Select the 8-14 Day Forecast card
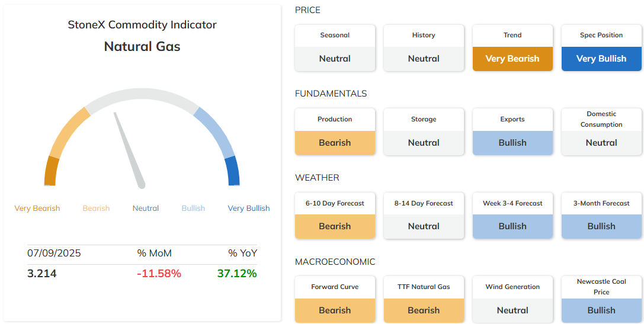The width and height of the screenshot is (644, 324). 424,216
